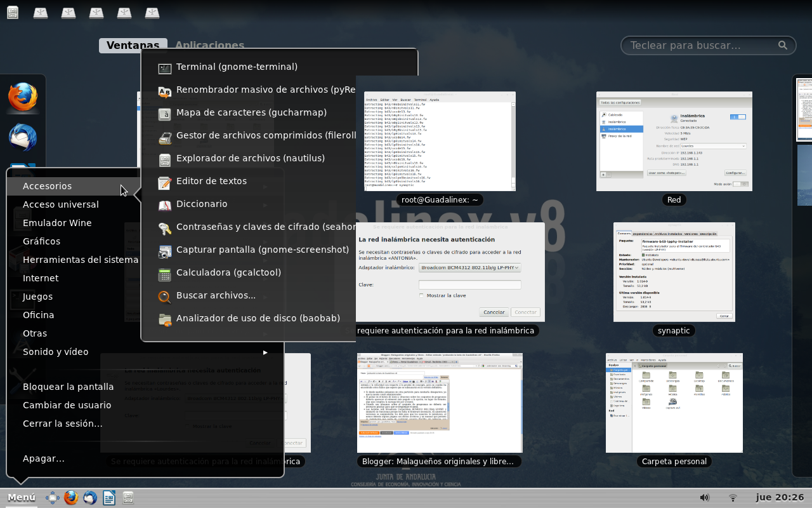
Task: Click the Buscar archivos magnifier icon
Action: (165, 296)
